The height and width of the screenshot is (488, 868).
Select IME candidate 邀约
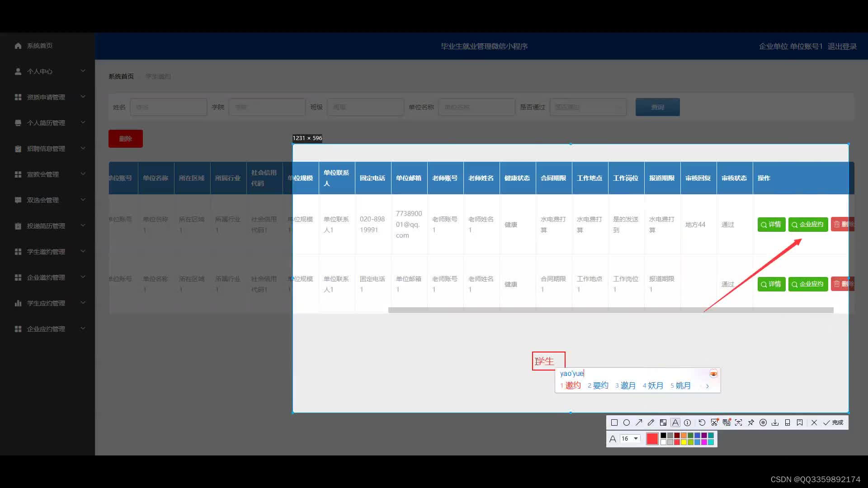571,385
